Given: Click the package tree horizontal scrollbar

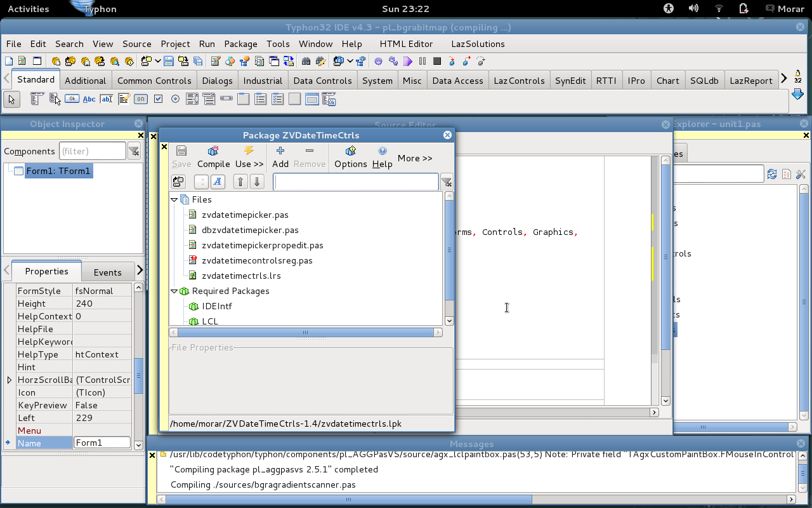Looking at the screenshot, I should point(305,332).
